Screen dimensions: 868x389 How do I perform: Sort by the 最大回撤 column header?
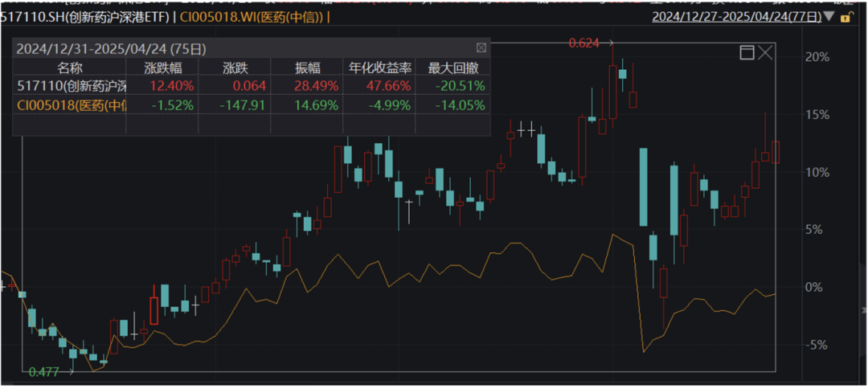[452, 68]
